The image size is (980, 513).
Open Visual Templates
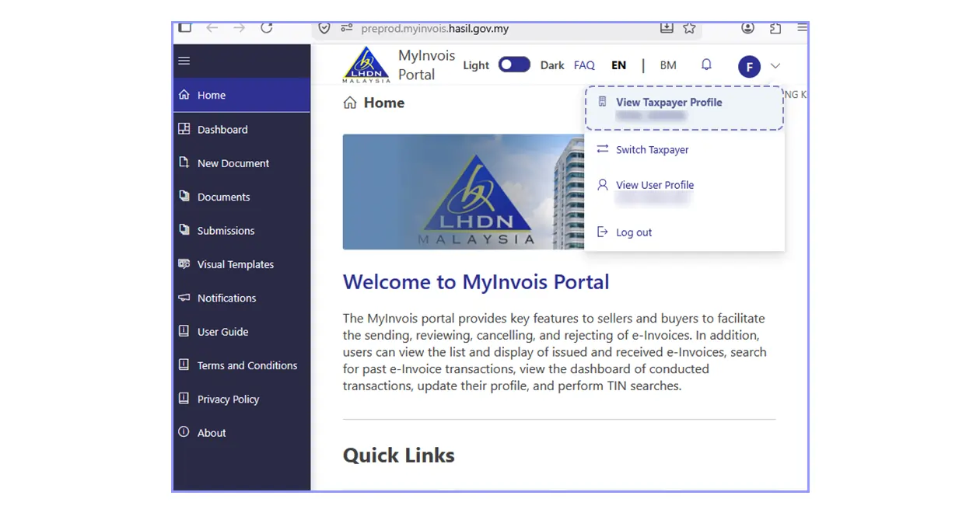235,264
